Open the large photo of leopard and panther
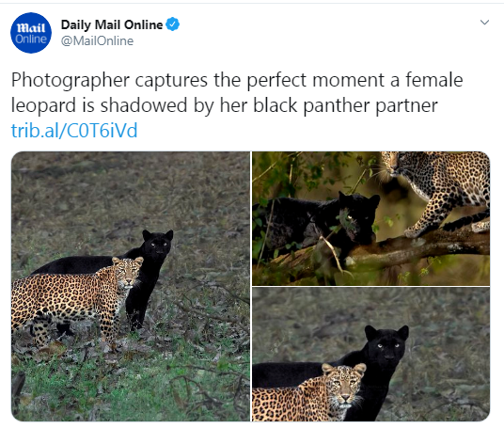The height and width of the screenshot is (428, 504). (x=131, y=286)
